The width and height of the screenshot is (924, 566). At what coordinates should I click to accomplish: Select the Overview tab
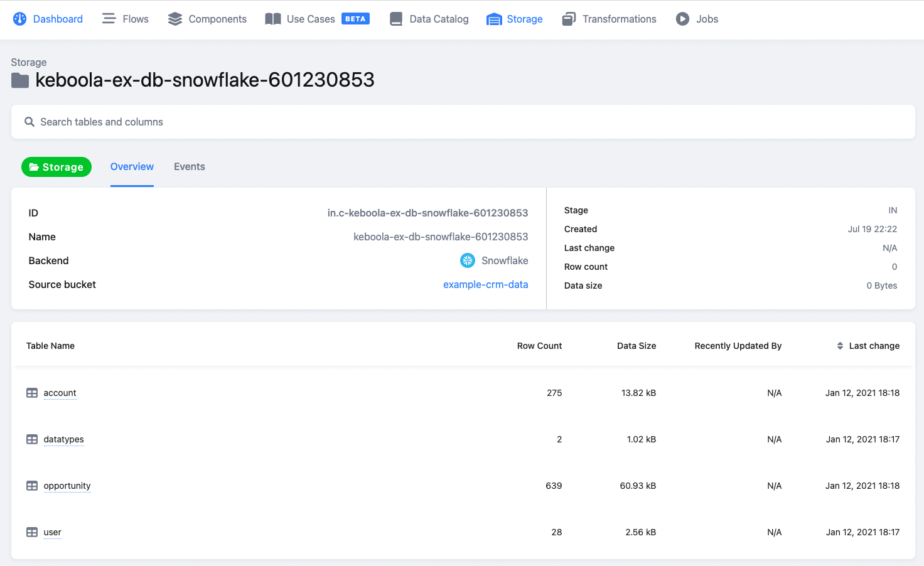(132, 166)
